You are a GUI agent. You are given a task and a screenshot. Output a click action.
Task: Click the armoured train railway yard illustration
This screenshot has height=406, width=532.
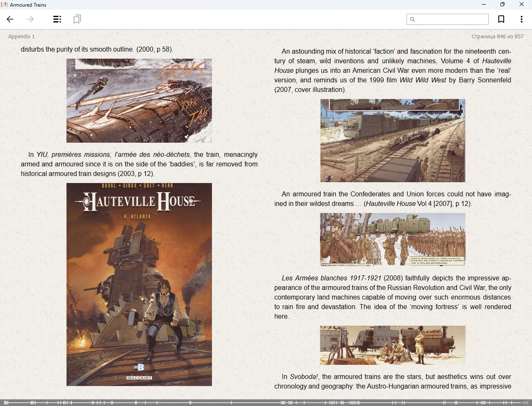[x=393, y=141]
